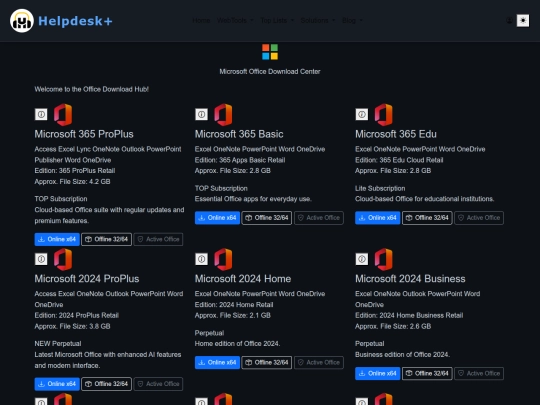Select the Microsoft 2024 Business heading
Viewport: 540px width, 405px height.
410,279
